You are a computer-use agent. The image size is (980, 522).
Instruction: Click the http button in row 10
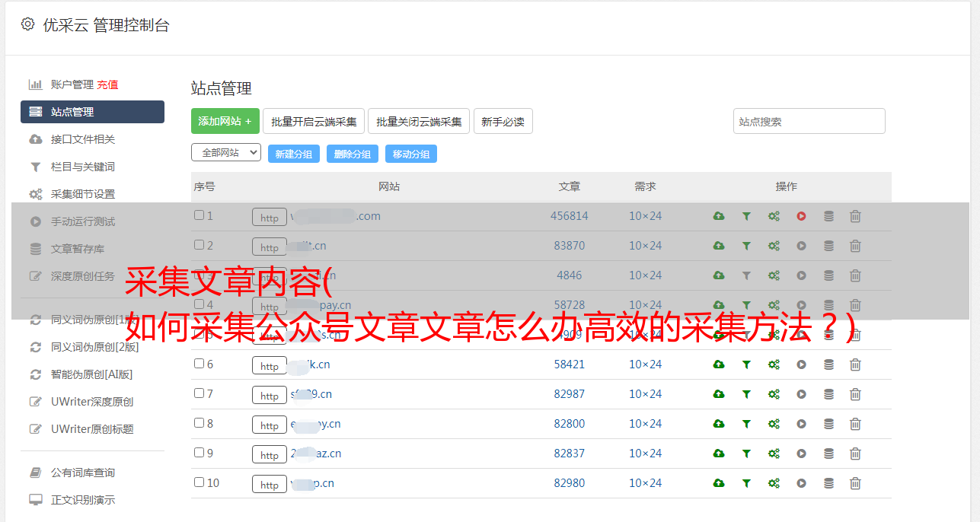coord(270,485)
